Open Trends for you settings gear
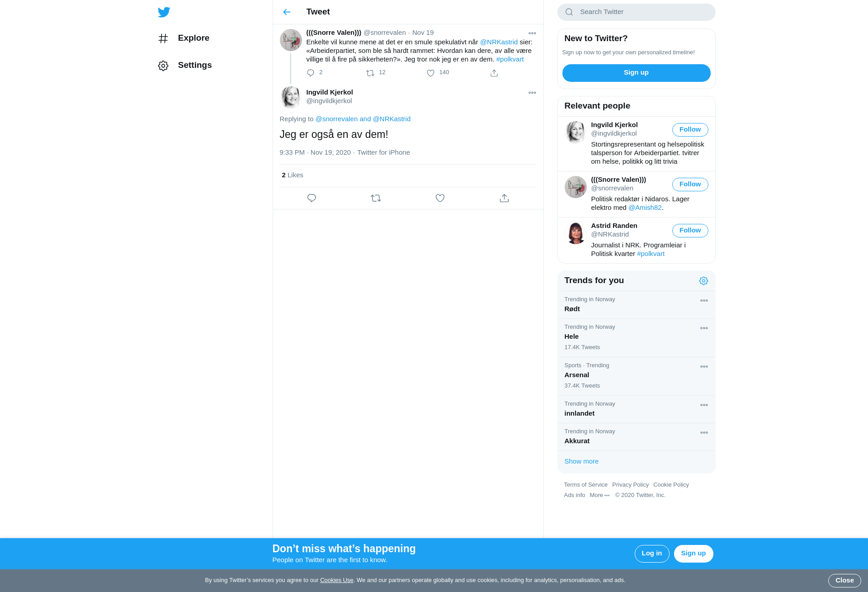Viewport: 868px width, 592px height. pos(703,281)
